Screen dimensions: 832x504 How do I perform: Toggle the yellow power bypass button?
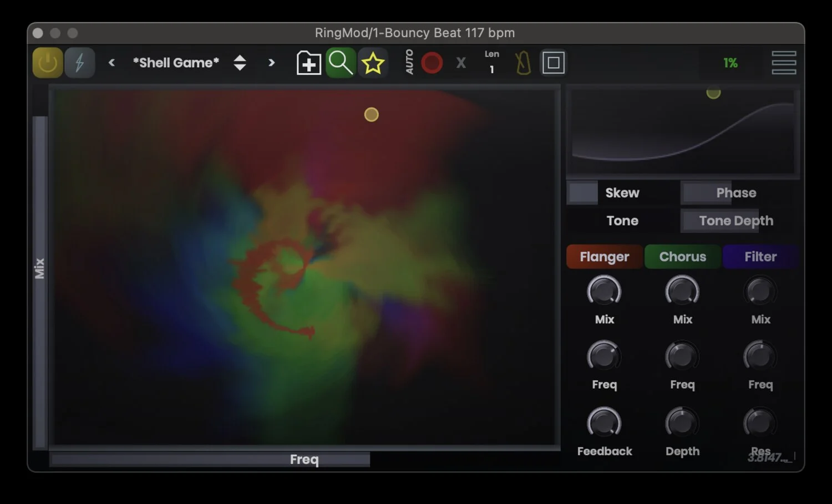pyautogui.click(x=47, y=63)
